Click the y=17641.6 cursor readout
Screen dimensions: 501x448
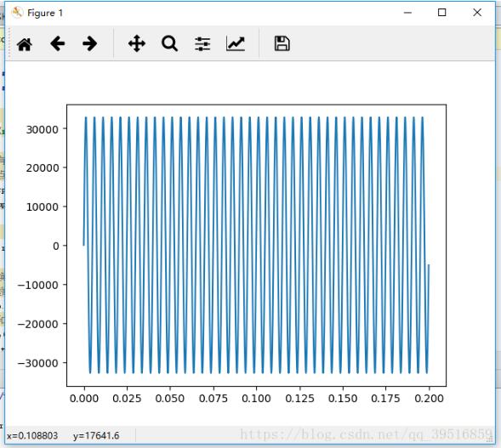click(x=96, y=435)
